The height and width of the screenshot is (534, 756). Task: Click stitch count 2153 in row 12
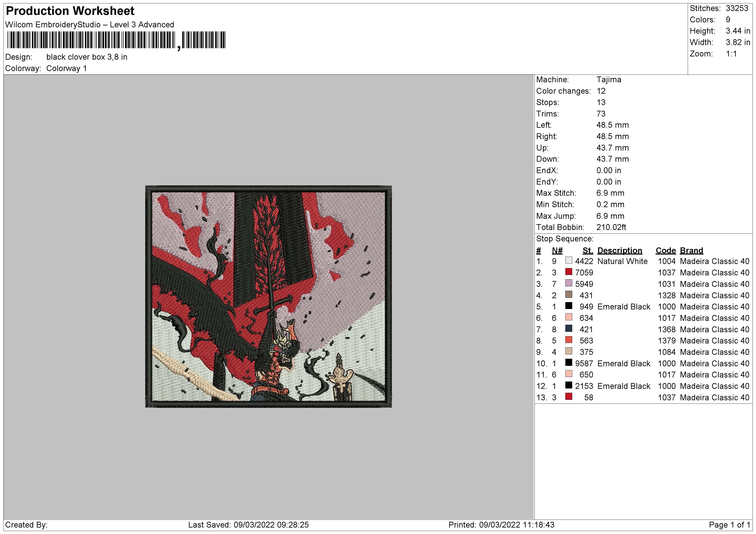click(584, 386)
